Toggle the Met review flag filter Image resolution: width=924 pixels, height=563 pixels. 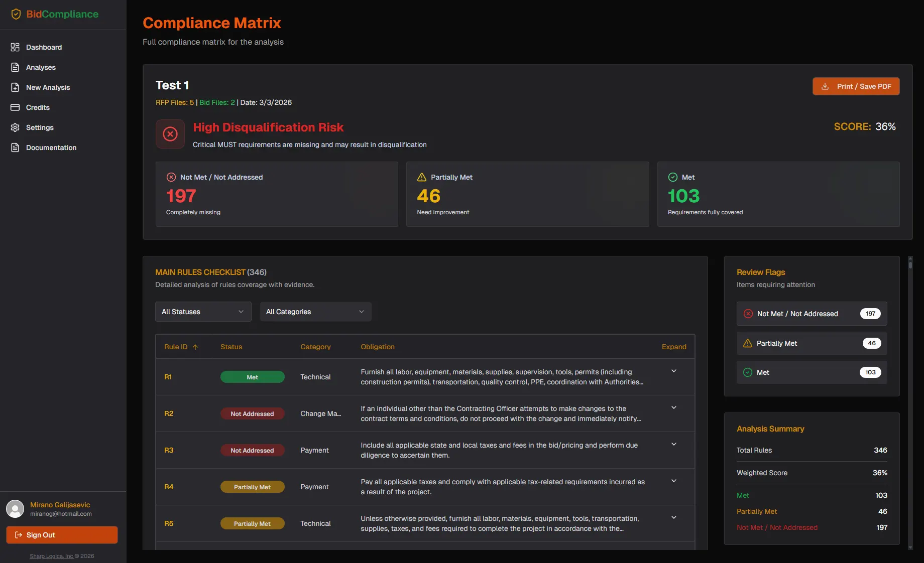811,372
